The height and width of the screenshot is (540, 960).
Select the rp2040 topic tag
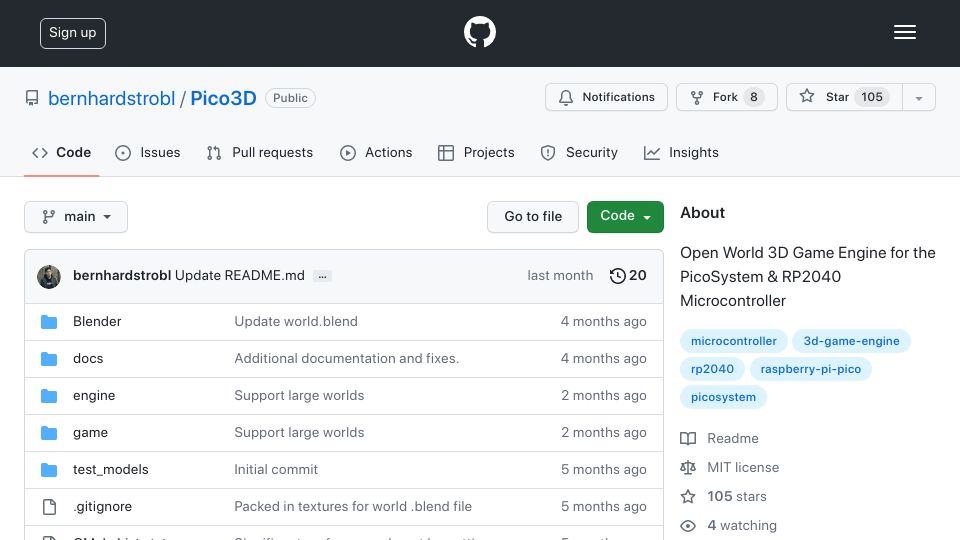coord(712,369)
